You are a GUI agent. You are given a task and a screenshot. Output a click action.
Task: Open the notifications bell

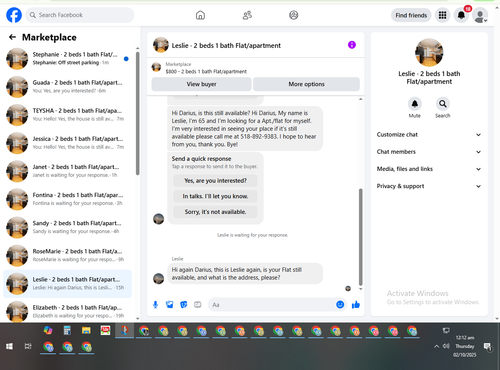461,15
